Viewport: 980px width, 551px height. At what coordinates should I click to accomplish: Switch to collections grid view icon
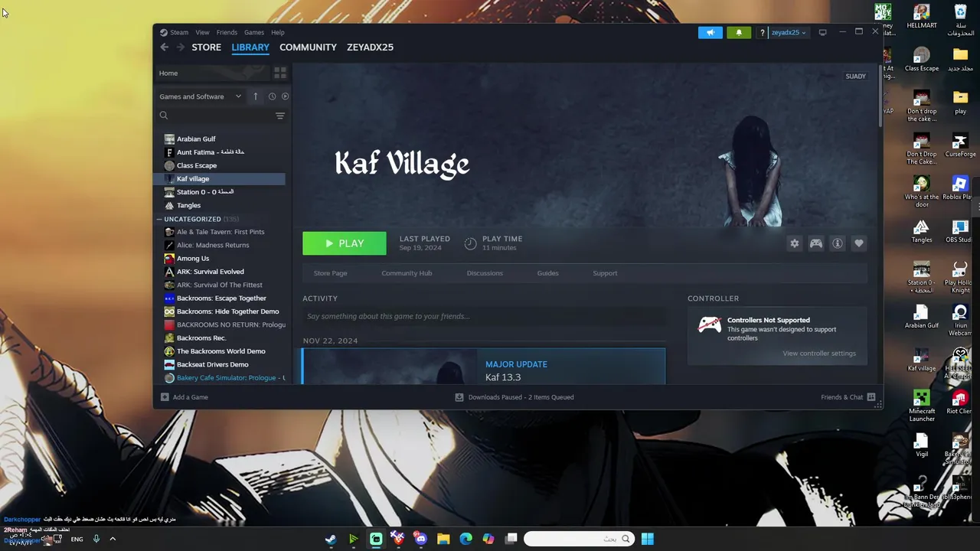(280, 73)
